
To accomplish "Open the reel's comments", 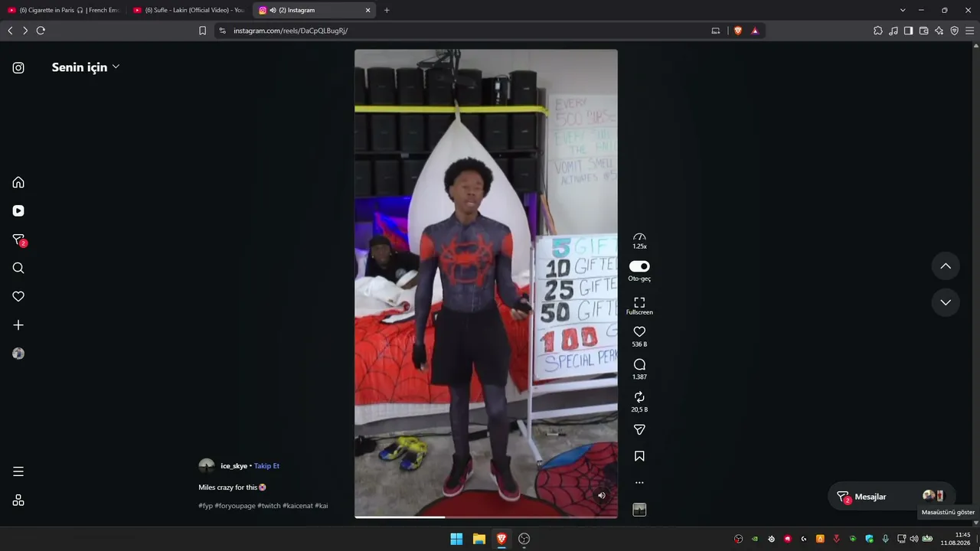I will (639, 364).
